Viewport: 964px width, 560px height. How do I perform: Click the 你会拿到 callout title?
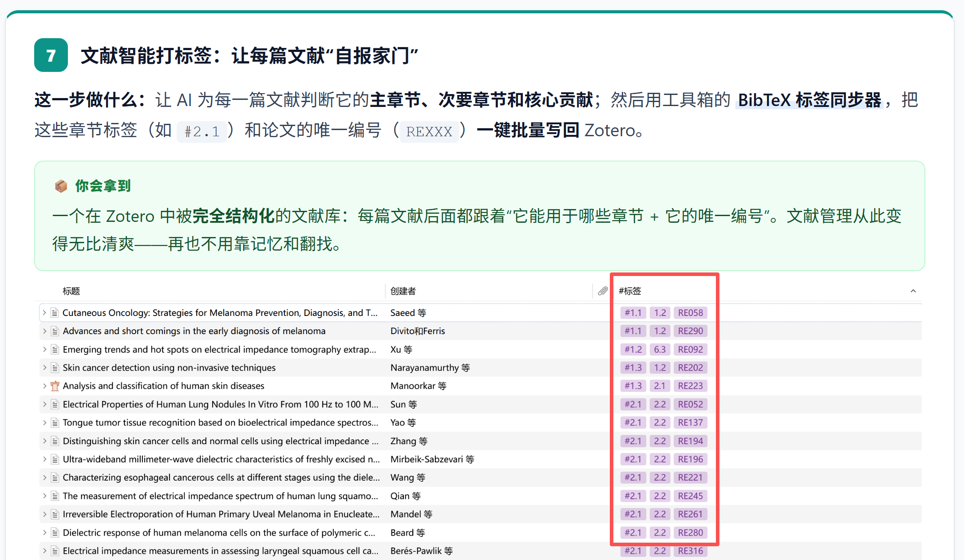[103, 186]
